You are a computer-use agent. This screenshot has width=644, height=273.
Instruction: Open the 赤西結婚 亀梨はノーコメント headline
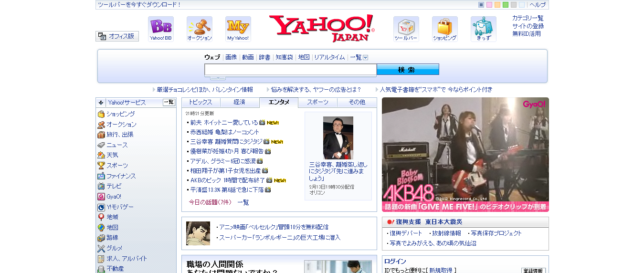pyautogui.click(x=225, y=132)
